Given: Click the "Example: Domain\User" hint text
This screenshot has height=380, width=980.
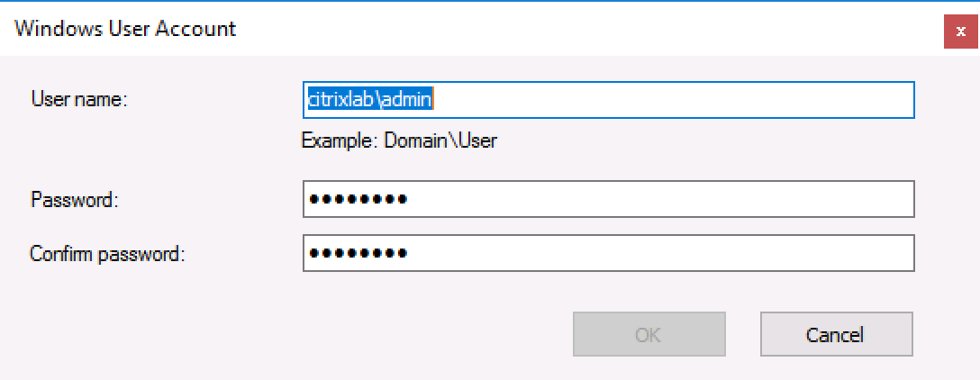Looking at the screenshot, I should tap(399, 140).
